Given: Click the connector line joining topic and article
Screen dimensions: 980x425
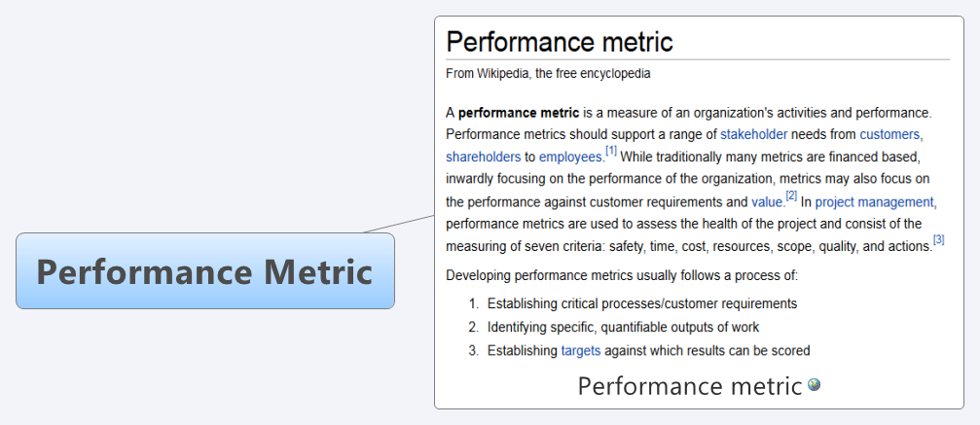Looking at the screenshot, I should [399, 224].
